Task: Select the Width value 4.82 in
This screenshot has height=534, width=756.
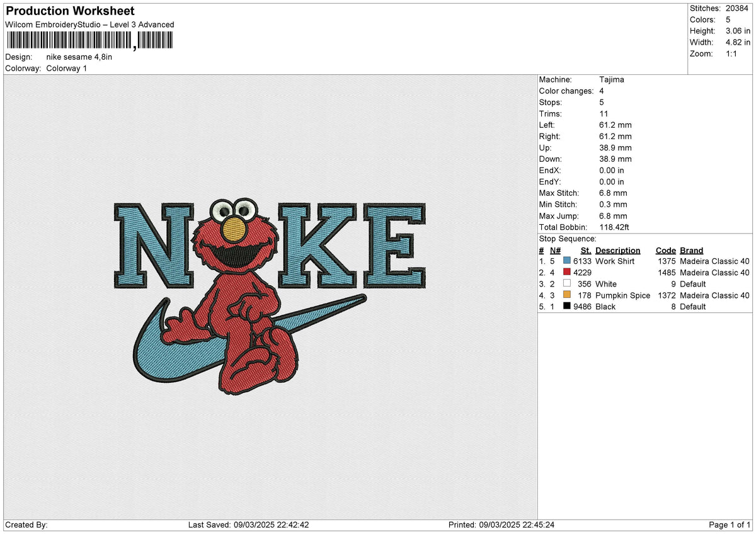Action: pos(738,42)
